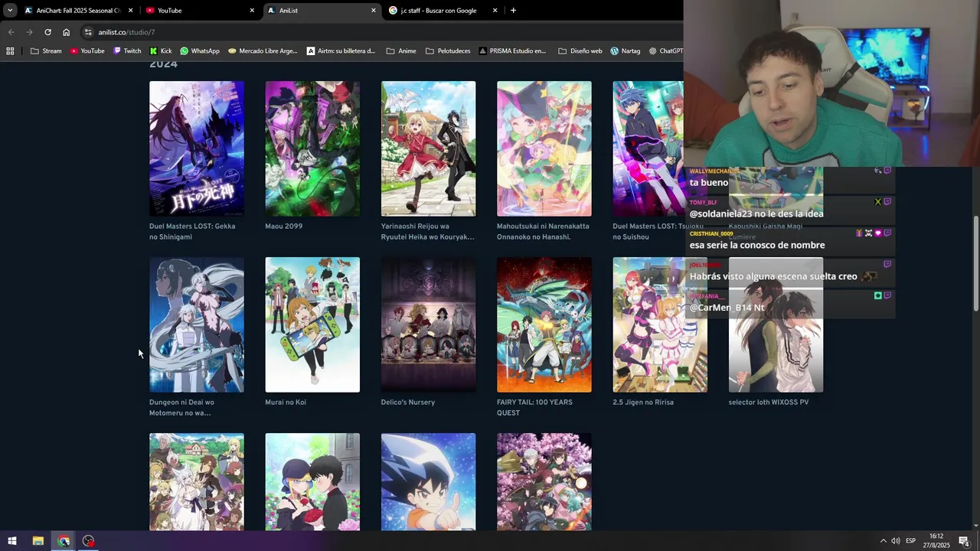Open the apps grid in bookmarks bar
Viewport: 980px width, 551px height.
point(10,51)
